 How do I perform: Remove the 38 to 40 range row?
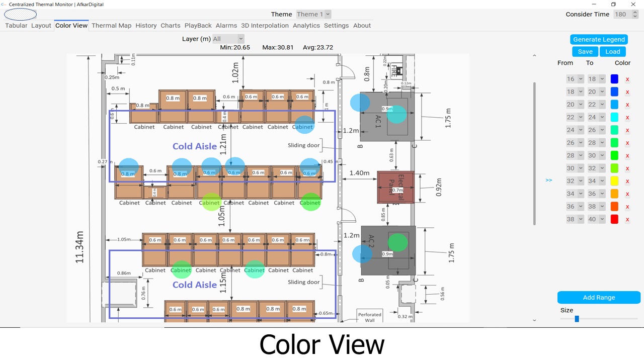click(x=627, y=220)
